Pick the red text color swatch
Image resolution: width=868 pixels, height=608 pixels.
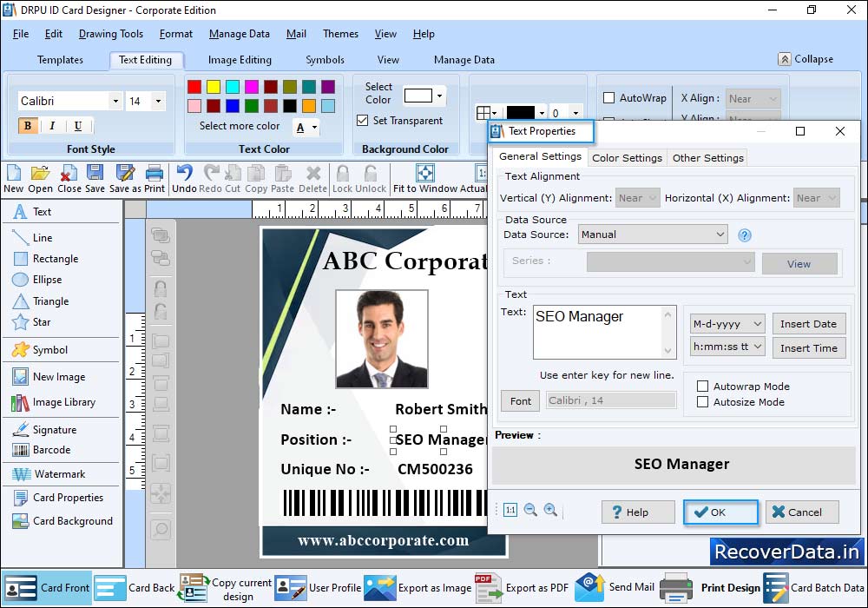point(194,86)
